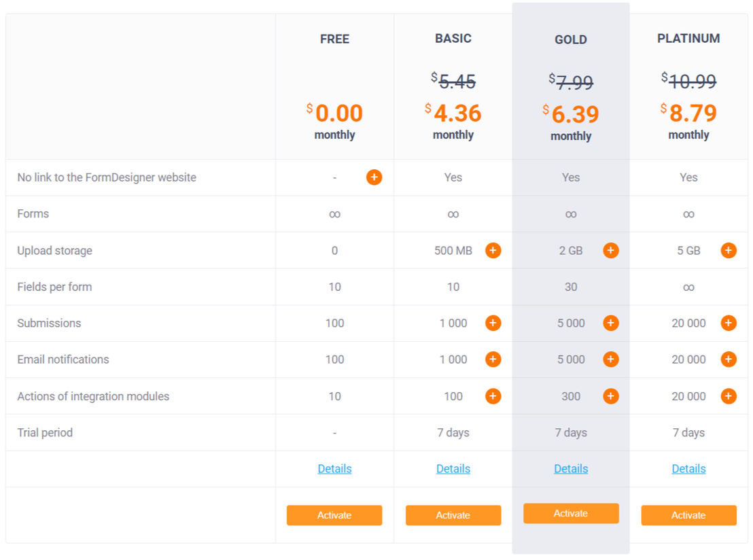Click plus icon beside Gold 300 integration actions

pyautogui.click(x=610, y=396)
